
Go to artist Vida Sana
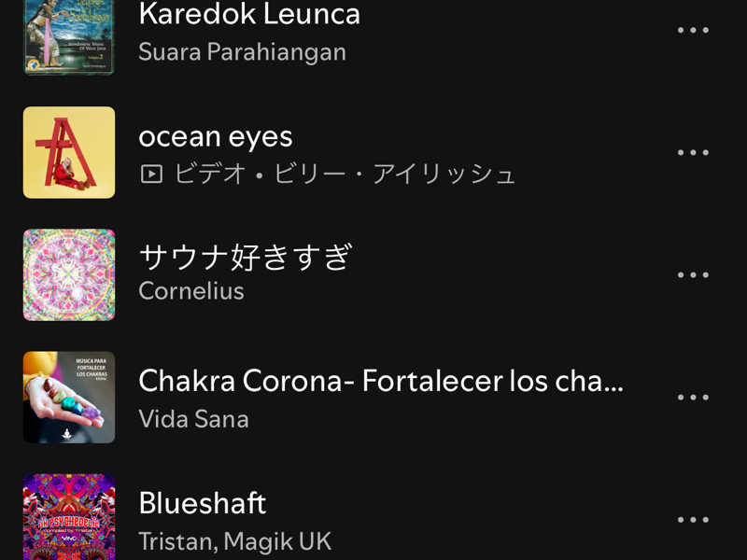[193, 419]
